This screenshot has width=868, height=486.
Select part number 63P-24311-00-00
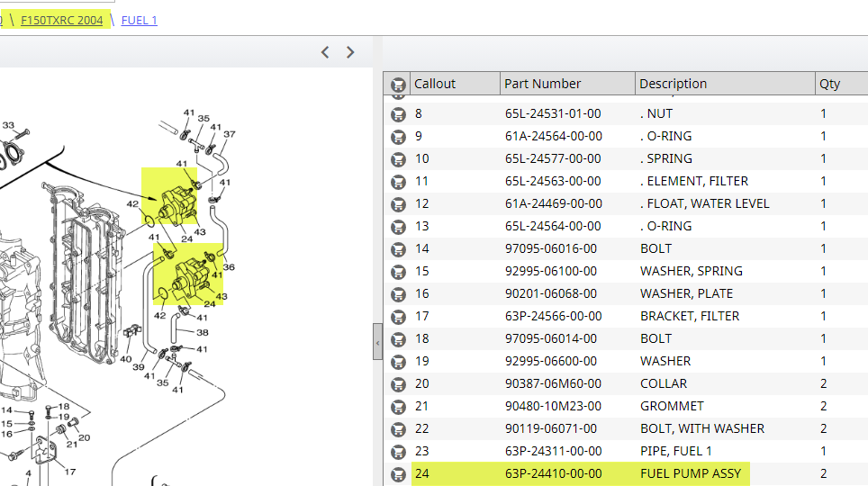(x=553, y=451)
